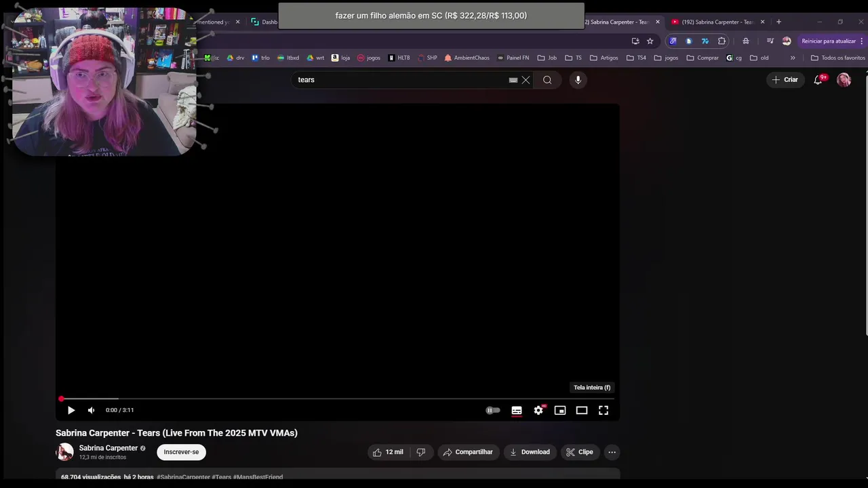The width and height of the screenshot is (868, 488).
Task: Open player settings gear icon
Action: tap(538, 410)
